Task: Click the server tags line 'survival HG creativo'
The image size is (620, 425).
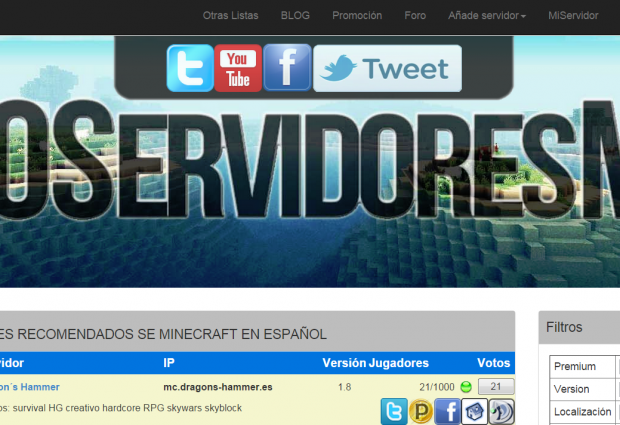Action: [x=121, y=408]
